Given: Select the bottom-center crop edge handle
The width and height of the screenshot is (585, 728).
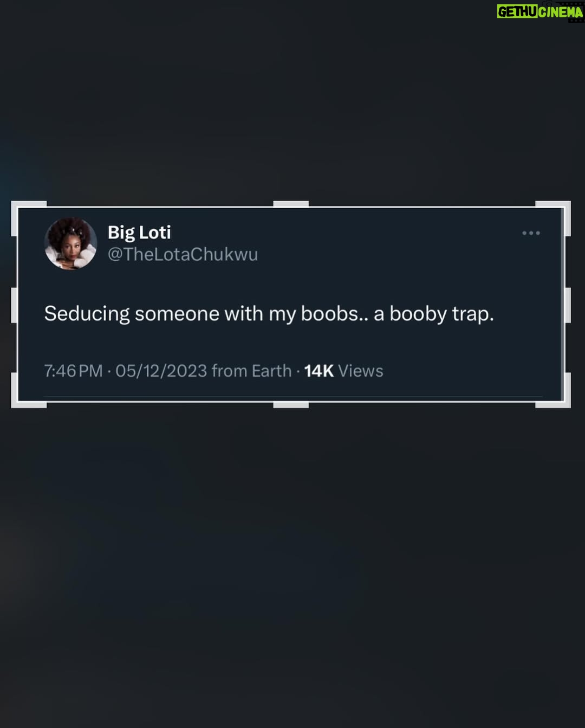Looking at the screenshot, I should (291, 405).
